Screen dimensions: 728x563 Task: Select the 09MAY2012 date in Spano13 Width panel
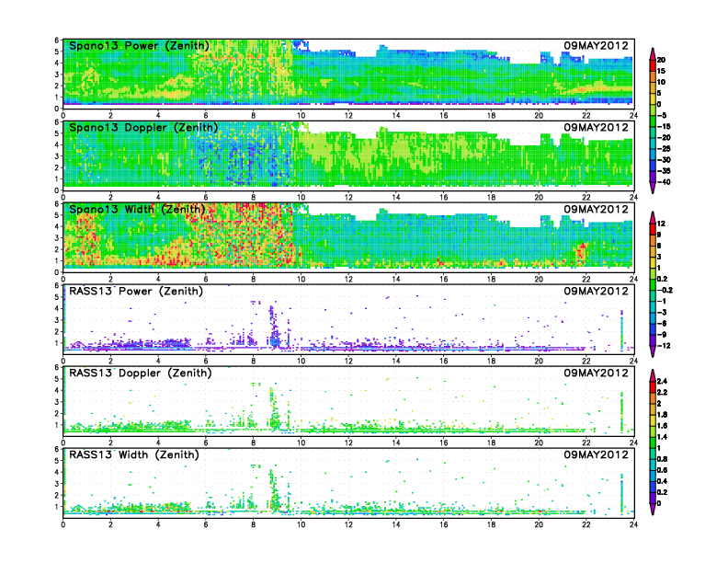pos(596,209)
